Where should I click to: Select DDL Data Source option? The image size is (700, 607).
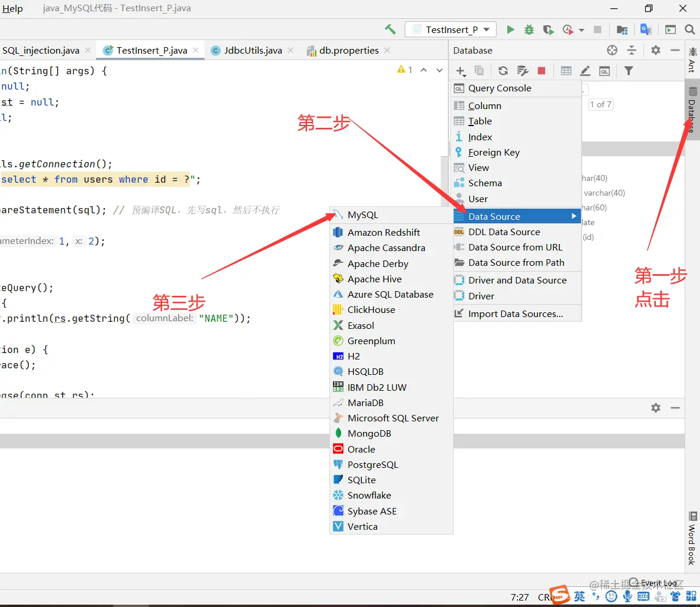[x=517, y=232]
